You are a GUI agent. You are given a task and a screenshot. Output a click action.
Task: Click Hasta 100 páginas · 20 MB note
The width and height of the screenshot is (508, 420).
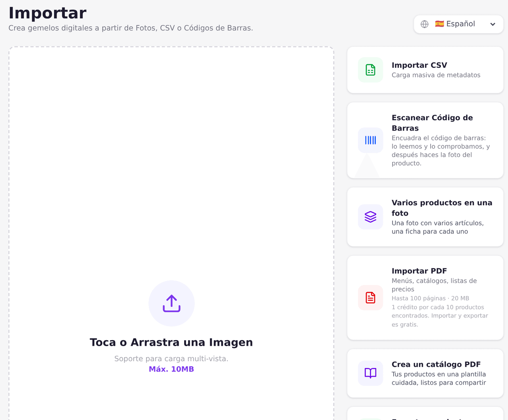(x=430, y=298)
